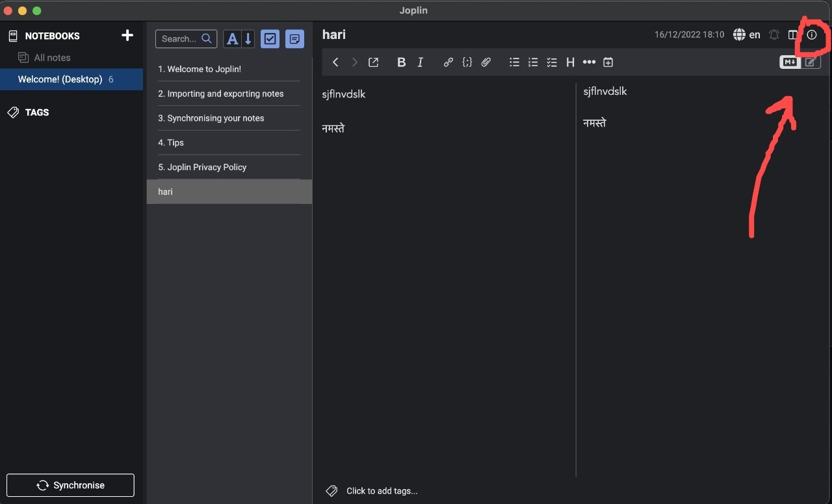Screen dimensions: 832x504
Task: Toggle the sort order field button
Action: coord(232,39)
